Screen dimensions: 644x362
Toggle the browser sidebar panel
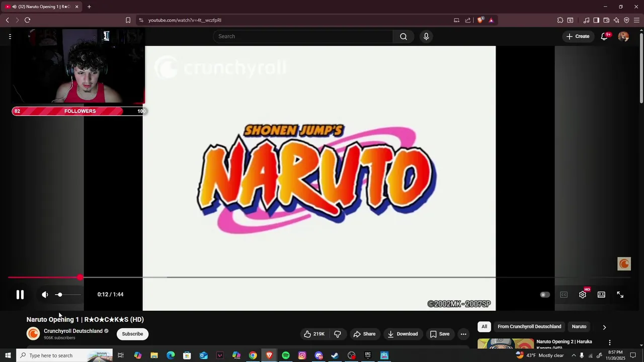(x=596, y=20)
